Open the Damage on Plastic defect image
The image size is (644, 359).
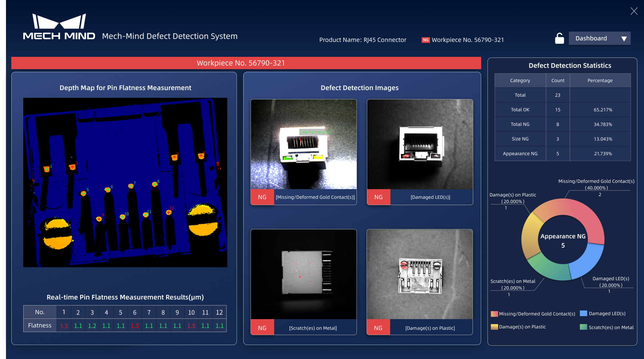click(419, 274)
